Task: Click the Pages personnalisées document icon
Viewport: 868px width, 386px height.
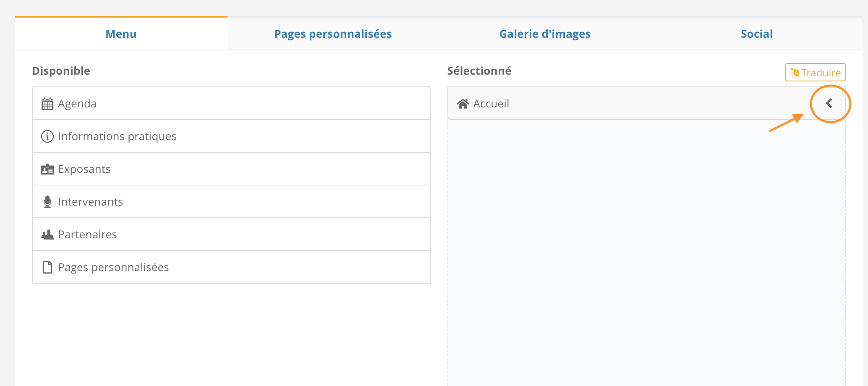Action: point(47,267)
